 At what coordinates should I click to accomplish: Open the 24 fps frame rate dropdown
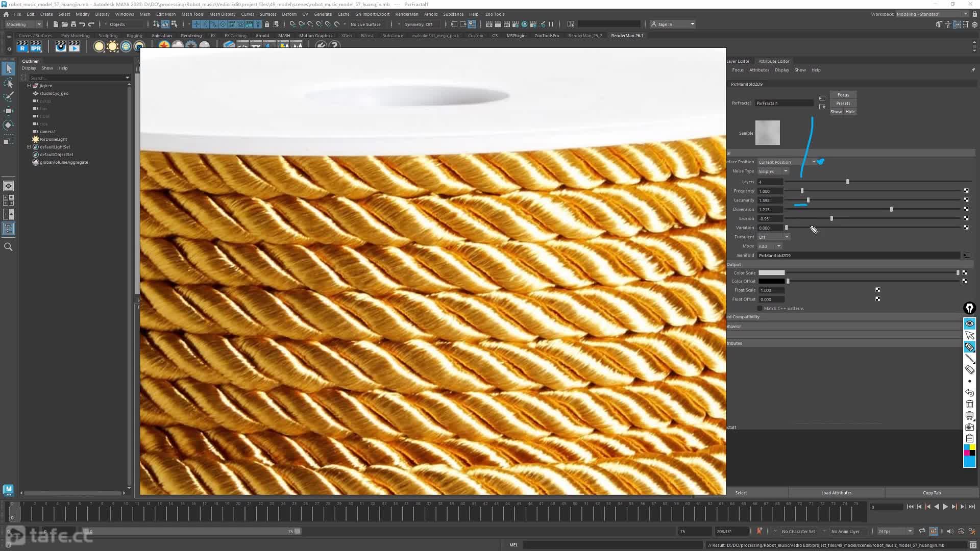[895, 531]
